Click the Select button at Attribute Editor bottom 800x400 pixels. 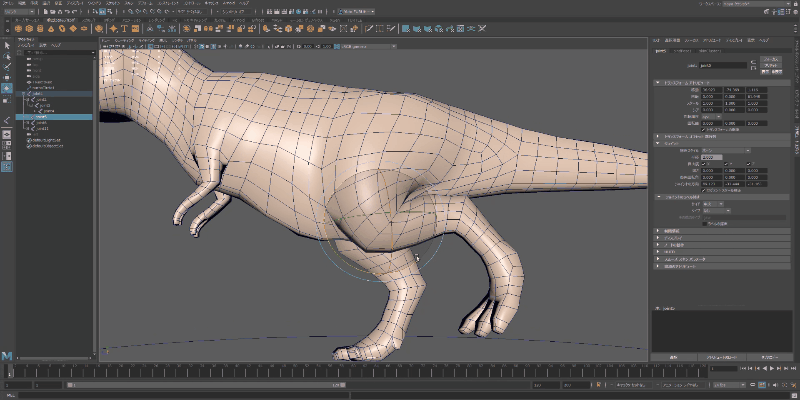click(672, 356)
